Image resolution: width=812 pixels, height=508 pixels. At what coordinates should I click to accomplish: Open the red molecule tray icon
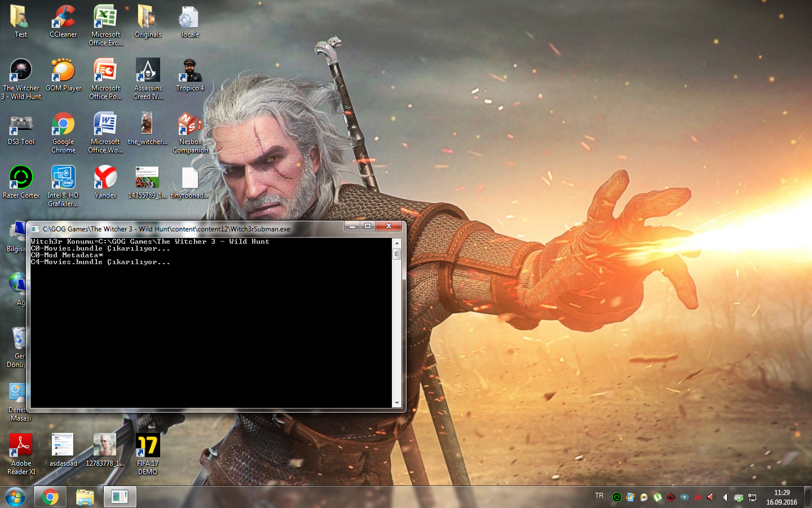(x=698, y=497)
